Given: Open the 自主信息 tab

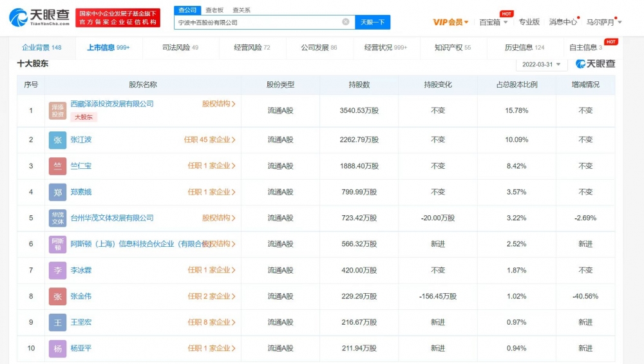Looking at the screenshot, I should pos(585,48).
